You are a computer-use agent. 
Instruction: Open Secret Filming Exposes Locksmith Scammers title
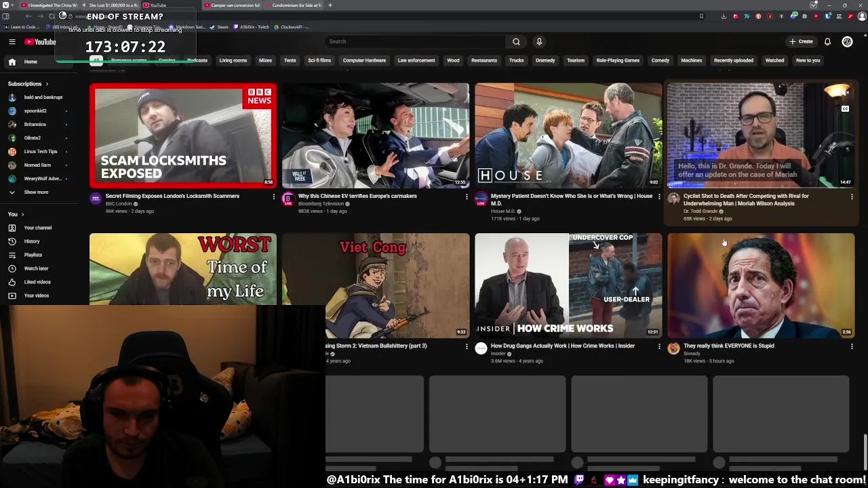coord(172,196)
